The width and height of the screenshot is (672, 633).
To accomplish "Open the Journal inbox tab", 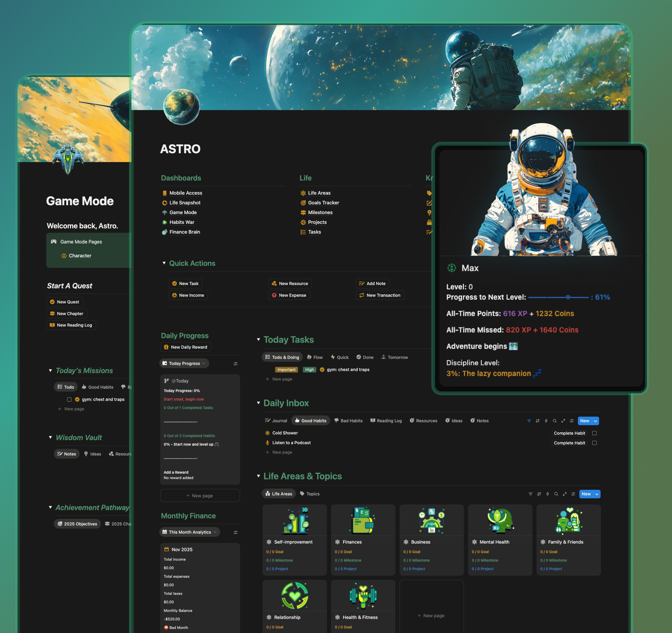I will coord(276,421).
